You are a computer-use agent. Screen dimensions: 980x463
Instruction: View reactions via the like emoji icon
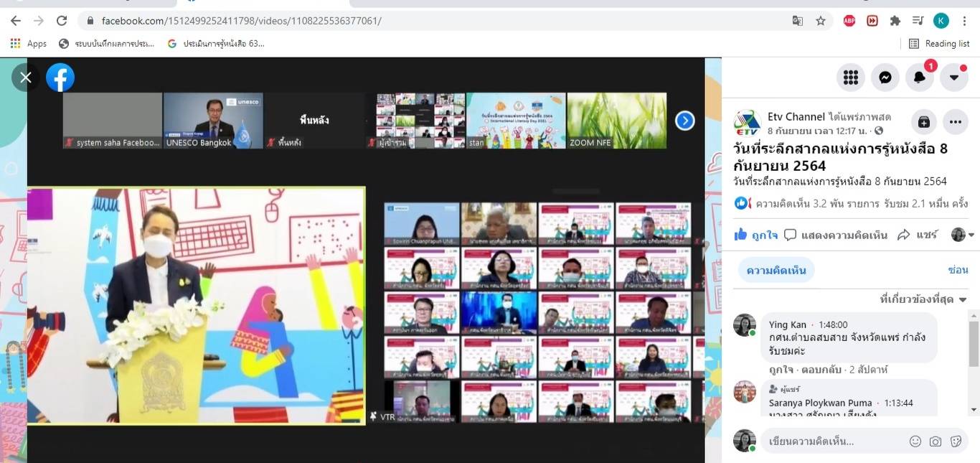pyautogui.click(x=743, y=203)
